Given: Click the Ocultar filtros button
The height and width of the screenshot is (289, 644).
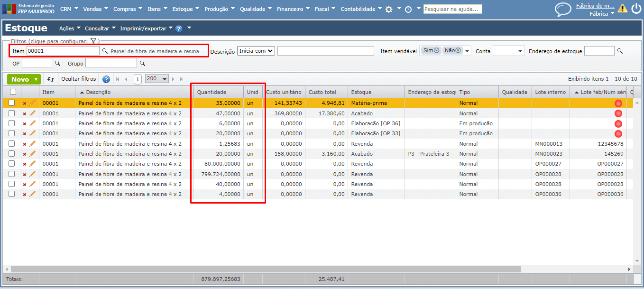Looking at the screenshot, I should 79,79.
